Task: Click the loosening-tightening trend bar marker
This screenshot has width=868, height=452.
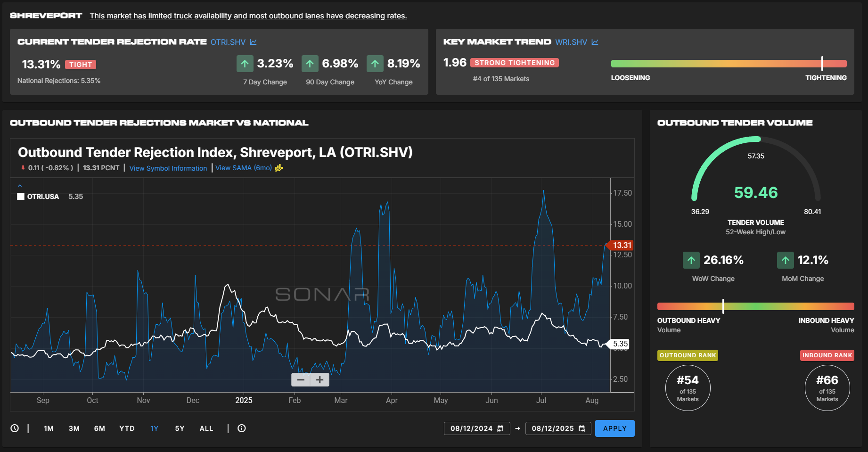Action: pyautogui.click(x=822, y=64)
